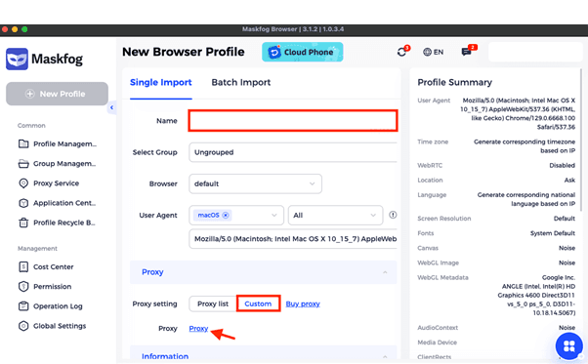This screenshot has height=364, width=588.
Task: Open the Proxy Service pin icon
Action: click(23, 183)
